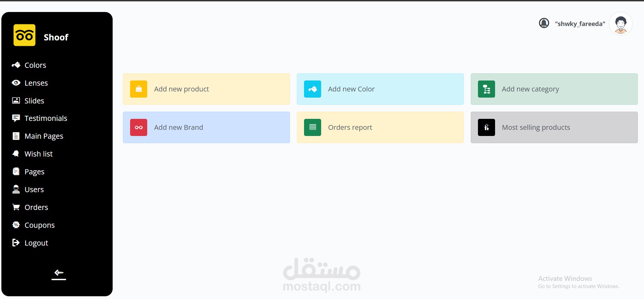The height and width of the screenshot is (299, 644).
Task: Collapse the sidebar with arrow button
Action: pyautogui.click(x=59, y=273)
